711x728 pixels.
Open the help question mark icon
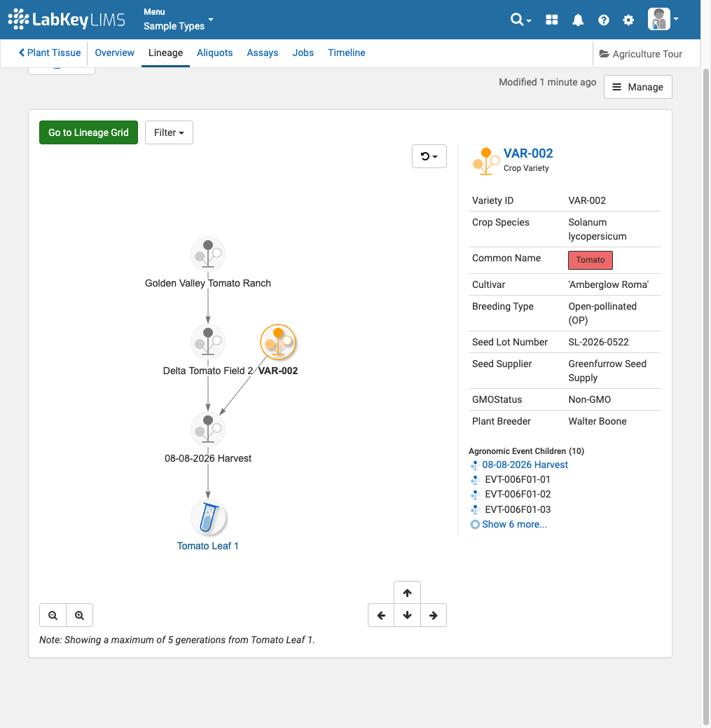click(x=603, y=20)
